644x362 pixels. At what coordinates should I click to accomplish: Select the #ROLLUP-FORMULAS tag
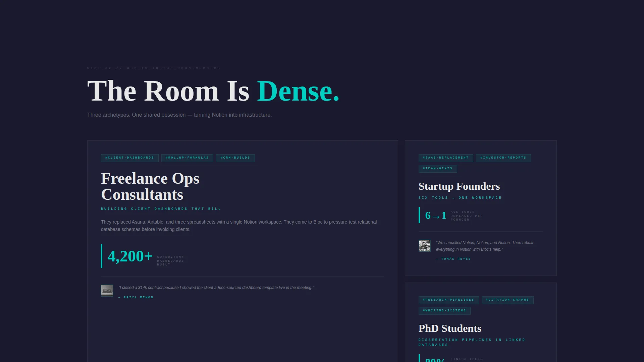point(187,158)
